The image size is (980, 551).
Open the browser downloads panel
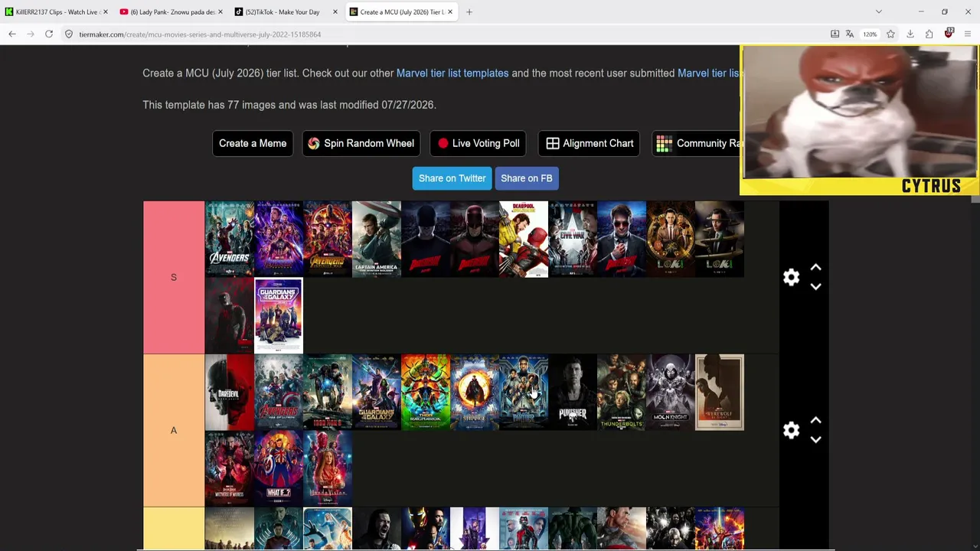(910, 34)
